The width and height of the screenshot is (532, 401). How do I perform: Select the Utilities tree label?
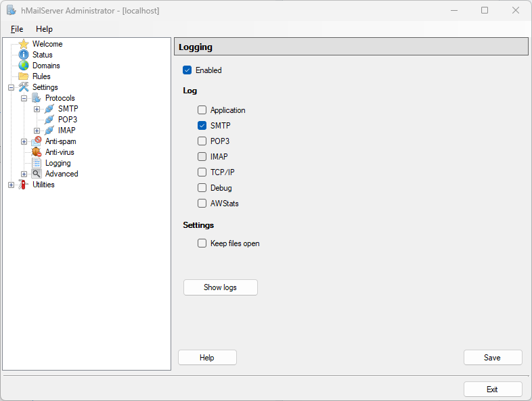point(43,185)
